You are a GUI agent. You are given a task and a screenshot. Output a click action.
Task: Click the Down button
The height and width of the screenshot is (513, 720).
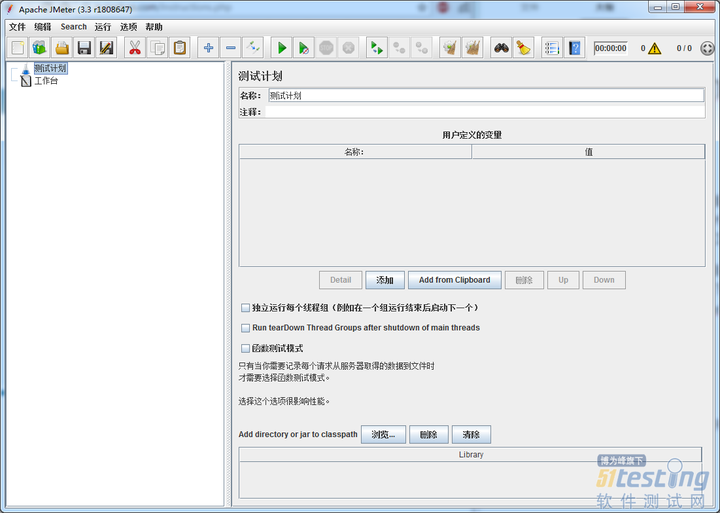pyautogui.click(x=604, y=280)
